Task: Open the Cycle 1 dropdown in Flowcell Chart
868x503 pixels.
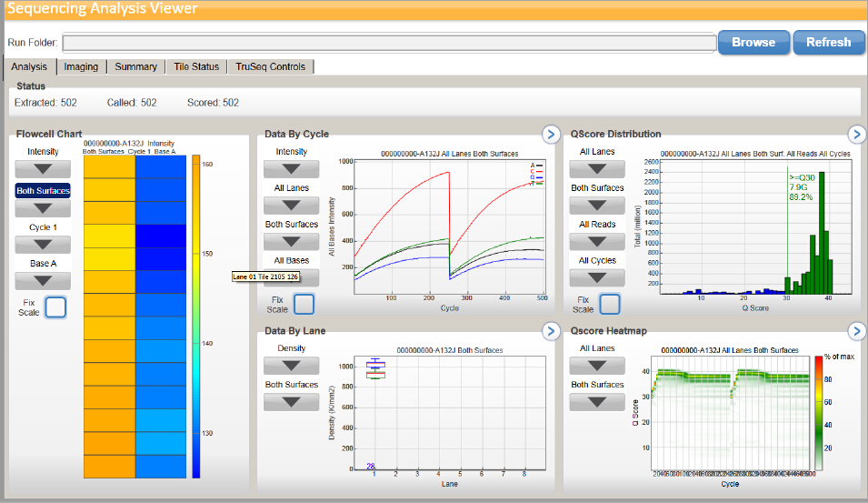Action: point(43,244)
